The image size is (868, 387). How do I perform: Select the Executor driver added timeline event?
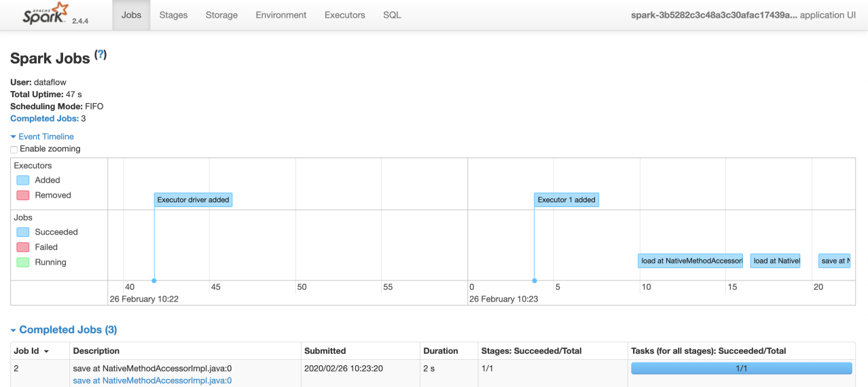tap(193, 200)
